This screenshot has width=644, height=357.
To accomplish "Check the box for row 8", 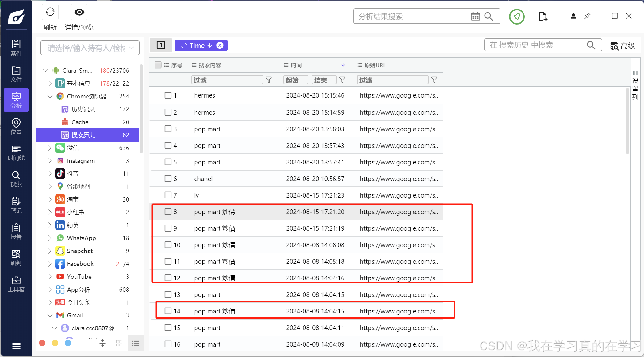I will pos(168,212).
